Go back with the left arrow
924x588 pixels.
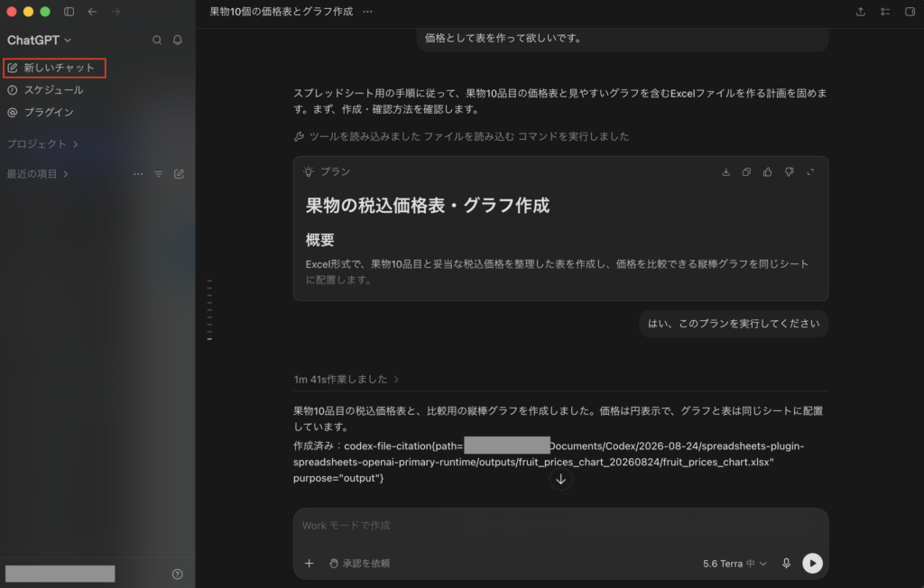click(93, 12)
